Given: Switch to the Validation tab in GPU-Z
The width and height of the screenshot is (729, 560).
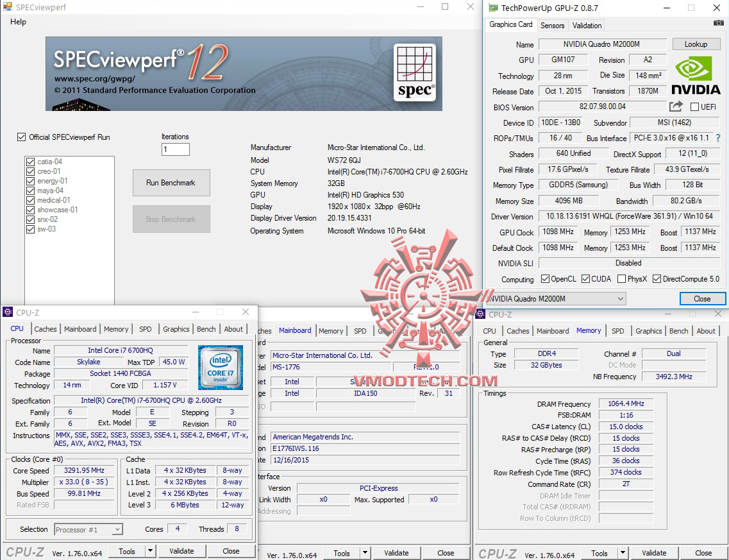Looking at the screenshot, I should coord(587,26).
